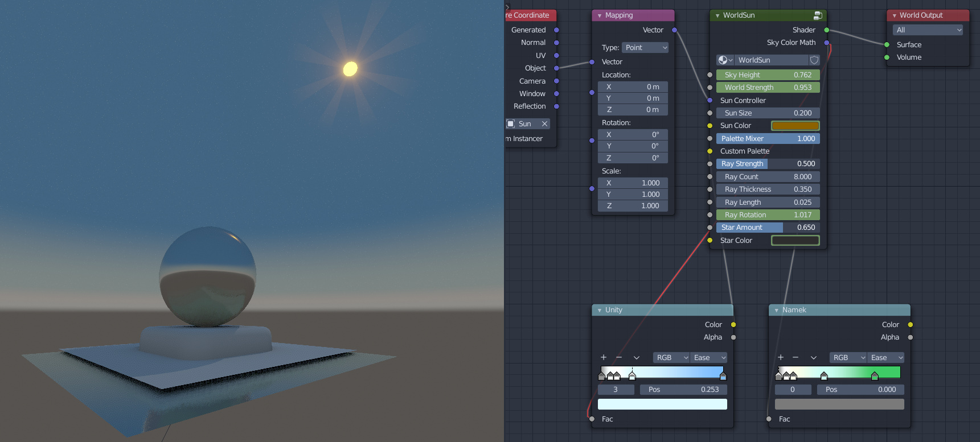
Task: Click the Star Color swatch
Action: [x=795, y=241]
